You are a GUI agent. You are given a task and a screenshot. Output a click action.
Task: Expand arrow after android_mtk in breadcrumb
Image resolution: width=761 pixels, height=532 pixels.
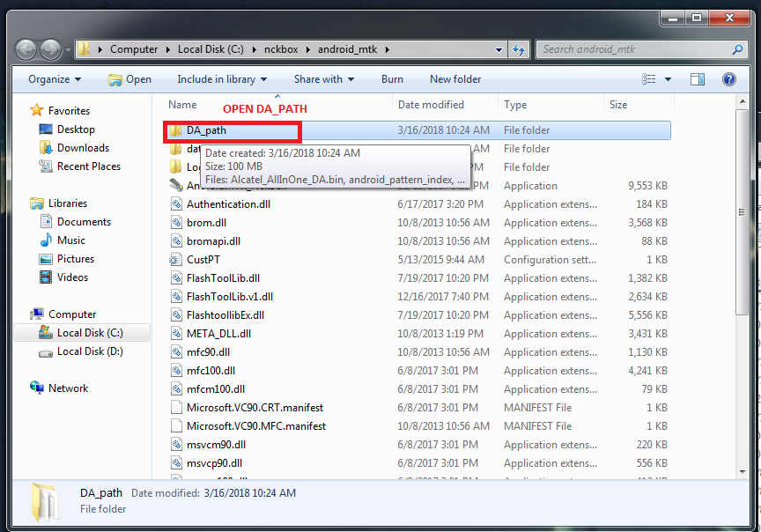pos(388,49)
